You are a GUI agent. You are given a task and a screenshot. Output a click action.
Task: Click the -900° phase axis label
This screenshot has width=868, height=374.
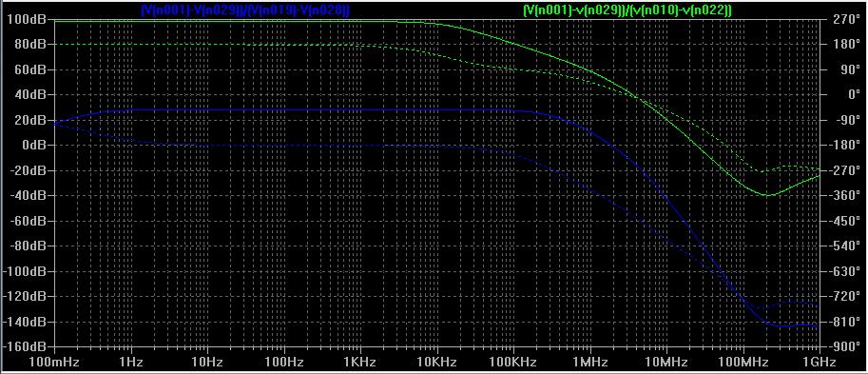coord(843,346)
